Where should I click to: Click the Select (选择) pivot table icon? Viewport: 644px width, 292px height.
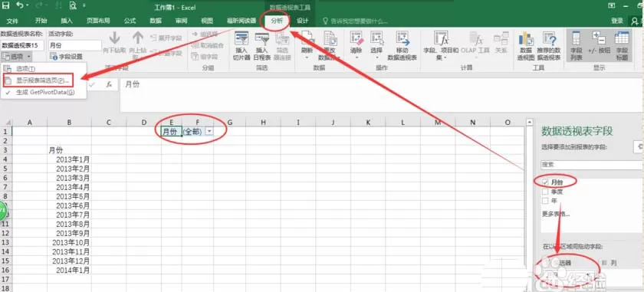point(376,38)
